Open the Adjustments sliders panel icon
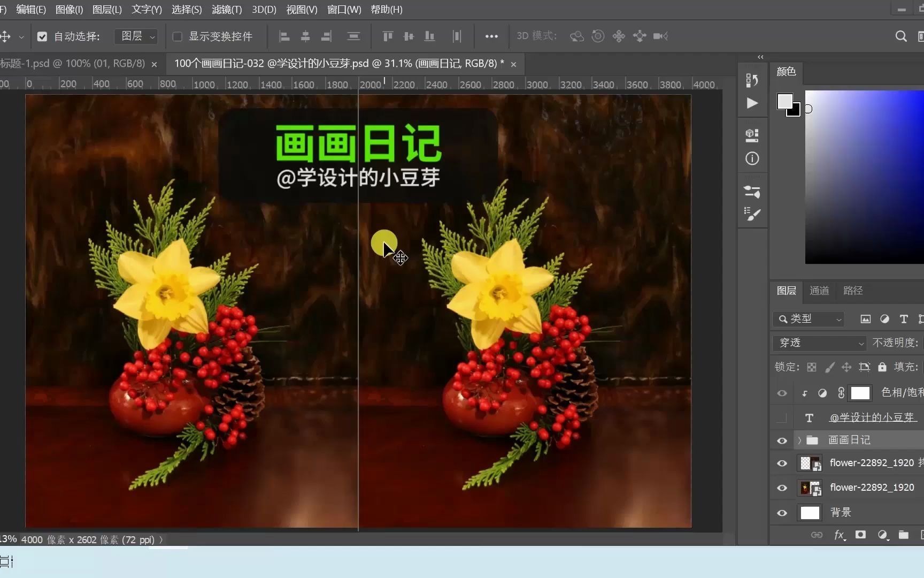 752,191
